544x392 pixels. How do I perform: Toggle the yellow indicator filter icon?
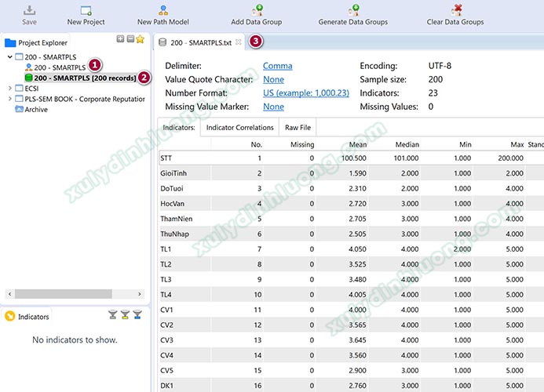coord(125,316)
